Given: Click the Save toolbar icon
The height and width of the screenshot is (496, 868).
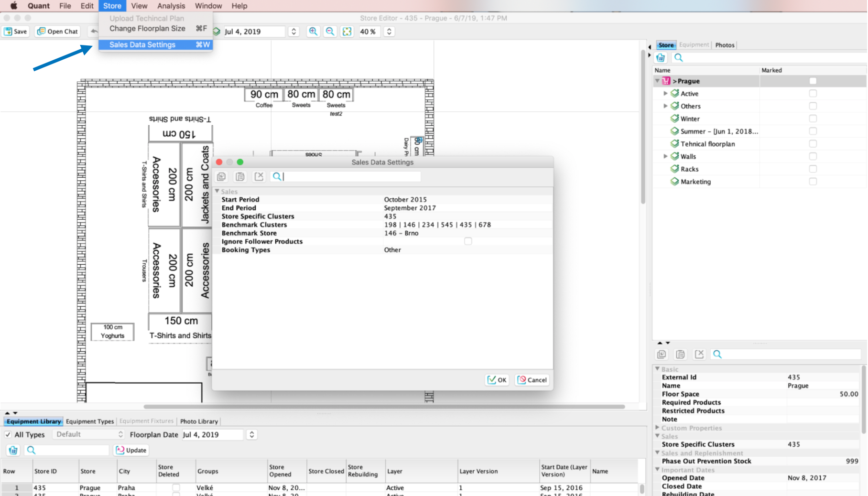Looking at the screenshot, I should (8, 32).
